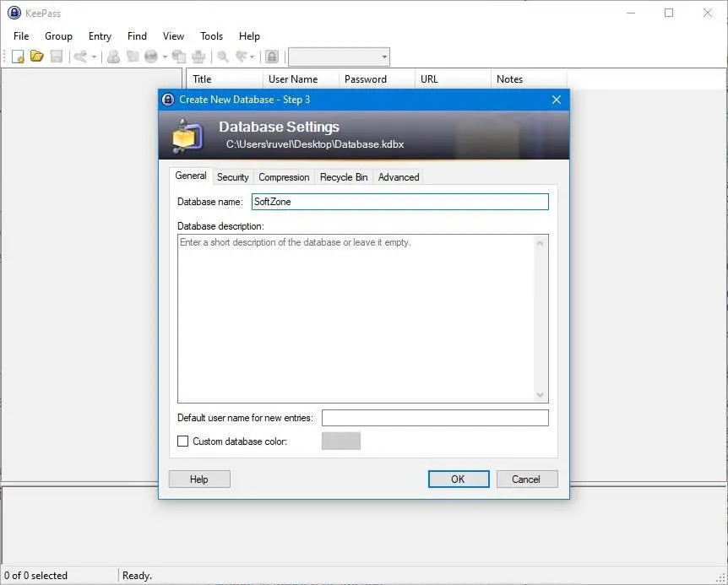Click the Find magnifier toolbar icon
This screenshot has width=728, height=585.
223,57
